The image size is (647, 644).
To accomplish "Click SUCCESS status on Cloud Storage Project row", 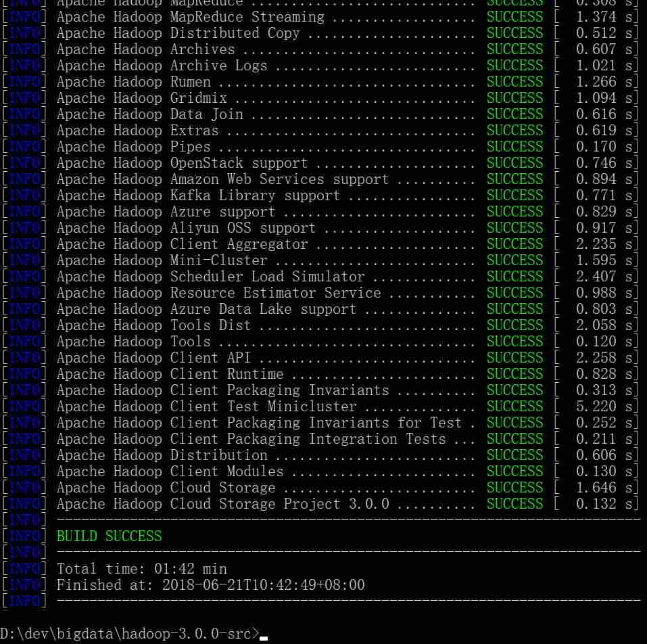I will (x=515, y=504).
